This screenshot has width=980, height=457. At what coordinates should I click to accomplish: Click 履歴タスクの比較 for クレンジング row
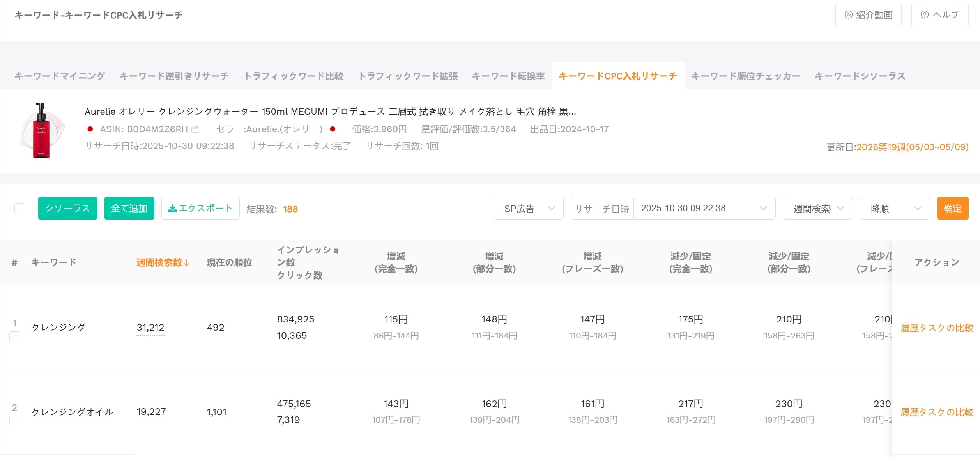click(x=937, y=328)
